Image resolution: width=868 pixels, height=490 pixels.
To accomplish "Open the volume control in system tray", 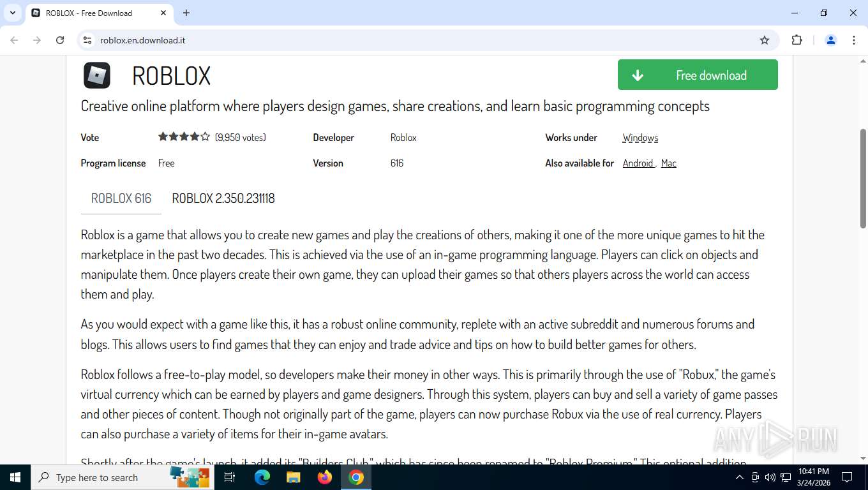I will pos(770,477).
